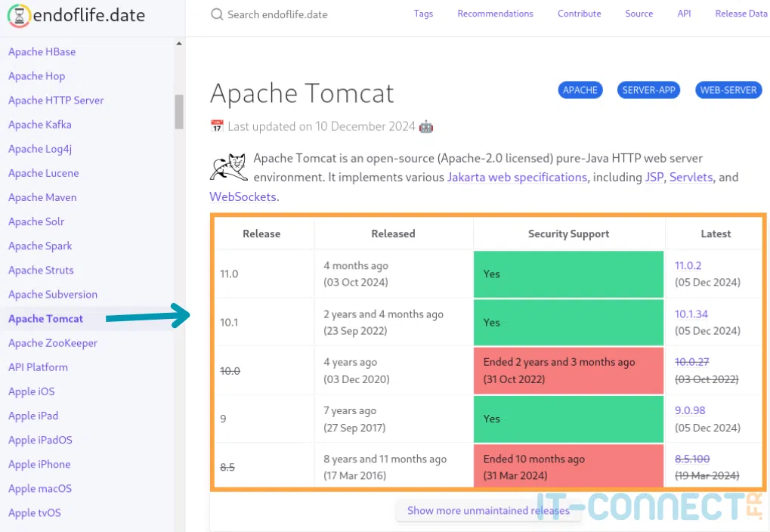770x532 pixels.
Task: Click the endoflife.date hourglass logo
Action: click(x=19, y=15)
